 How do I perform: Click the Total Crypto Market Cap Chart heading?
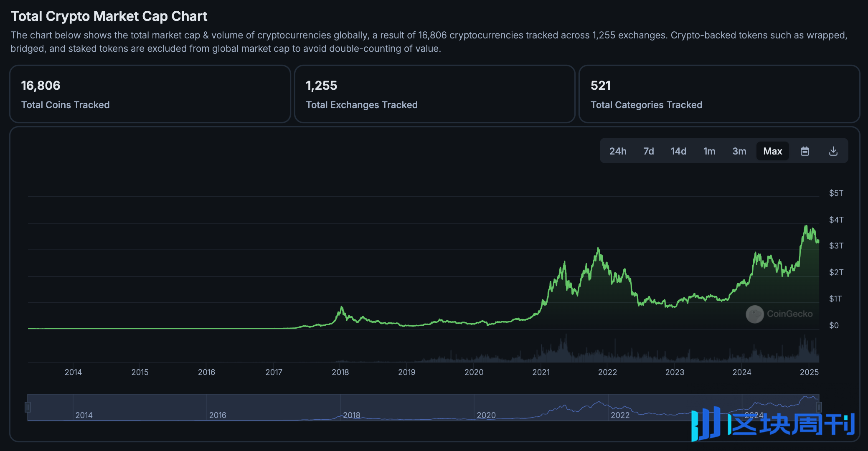click(x=109, y=16)
